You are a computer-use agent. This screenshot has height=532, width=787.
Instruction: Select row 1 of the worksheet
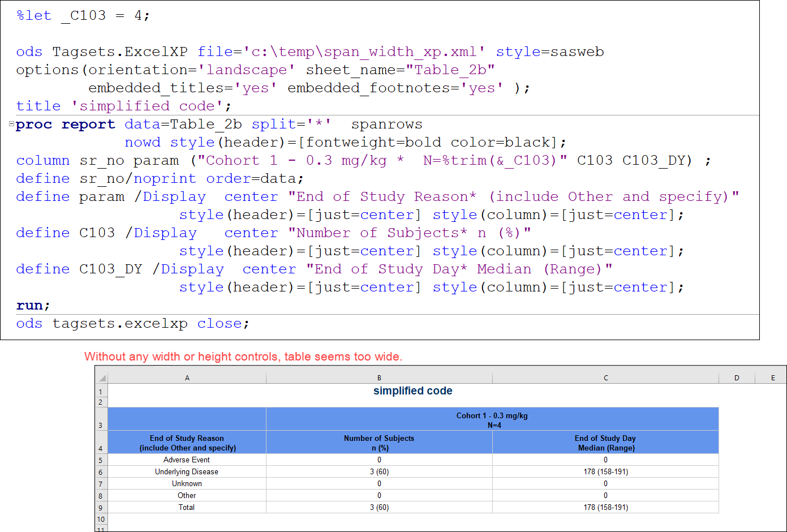(x=101, y=391)
